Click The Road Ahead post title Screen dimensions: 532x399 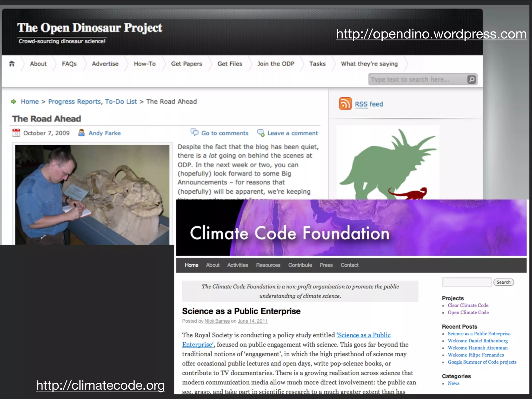[47, 119]
